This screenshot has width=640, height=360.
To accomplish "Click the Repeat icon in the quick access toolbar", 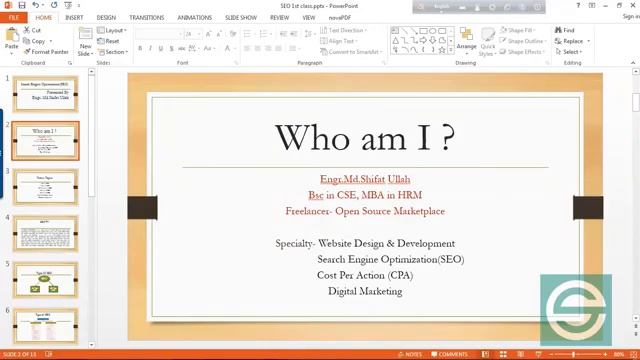I will [54, 6].
